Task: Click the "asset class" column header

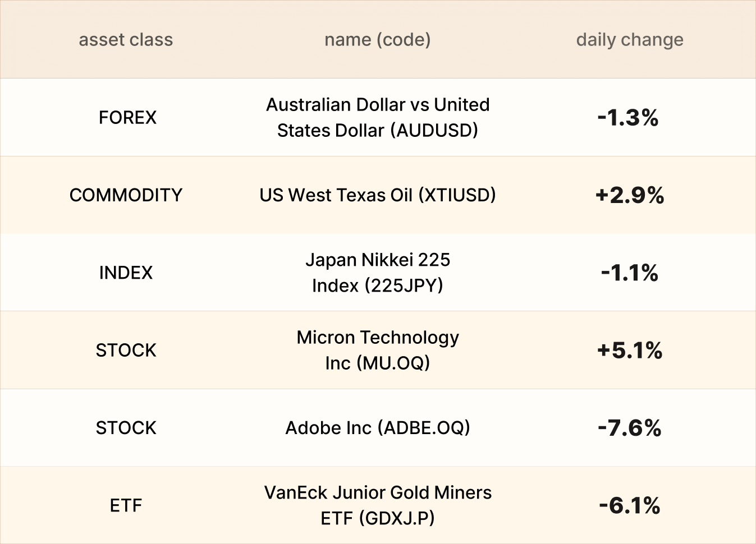Action: click(x=126, y=40)
